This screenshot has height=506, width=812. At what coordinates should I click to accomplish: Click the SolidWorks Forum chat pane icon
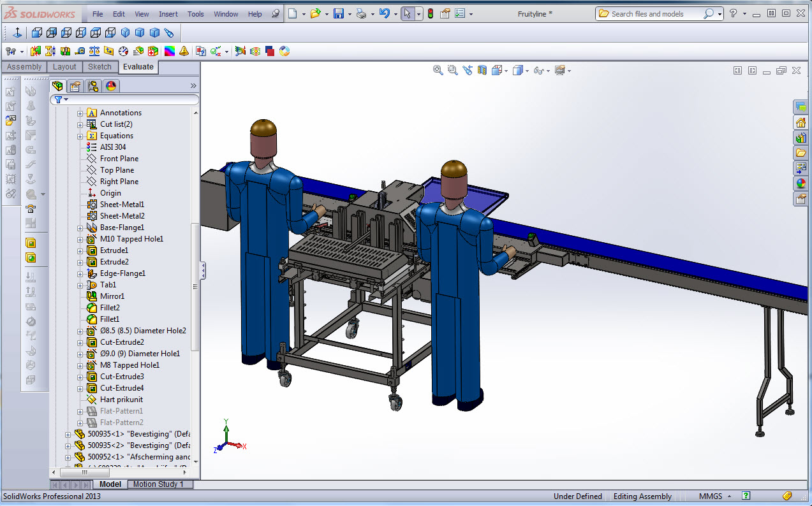tap(801, 107)
